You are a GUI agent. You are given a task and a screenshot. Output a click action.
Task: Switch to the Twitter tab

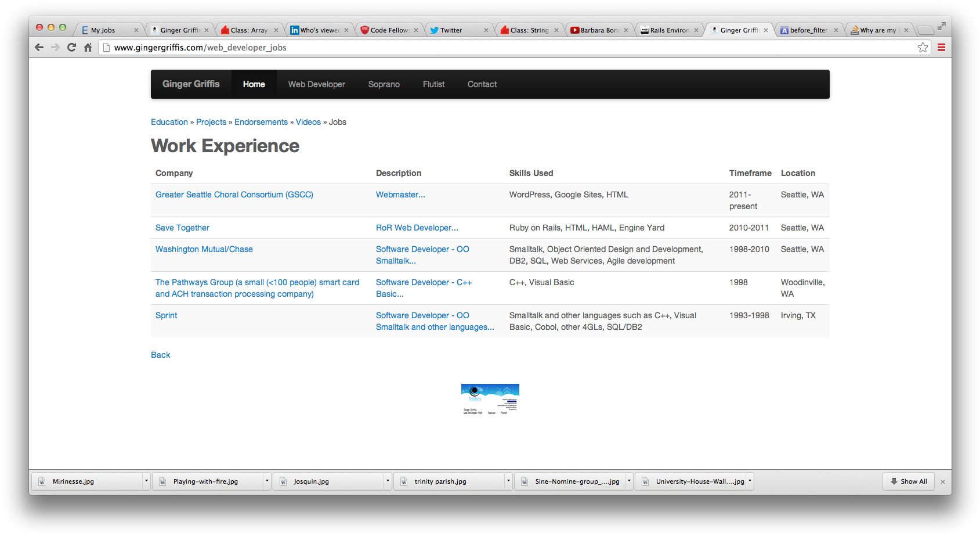tap(459, 30)
